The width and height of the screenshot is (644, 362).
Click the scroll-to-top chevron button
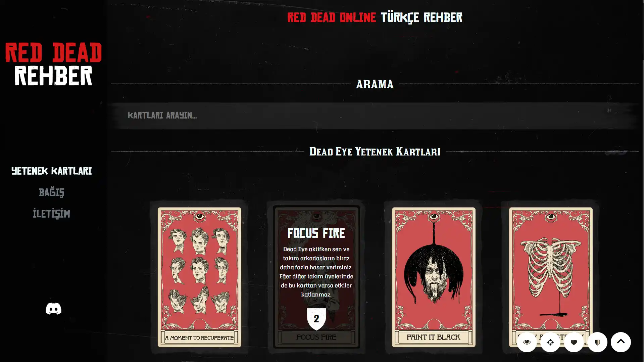621,342
